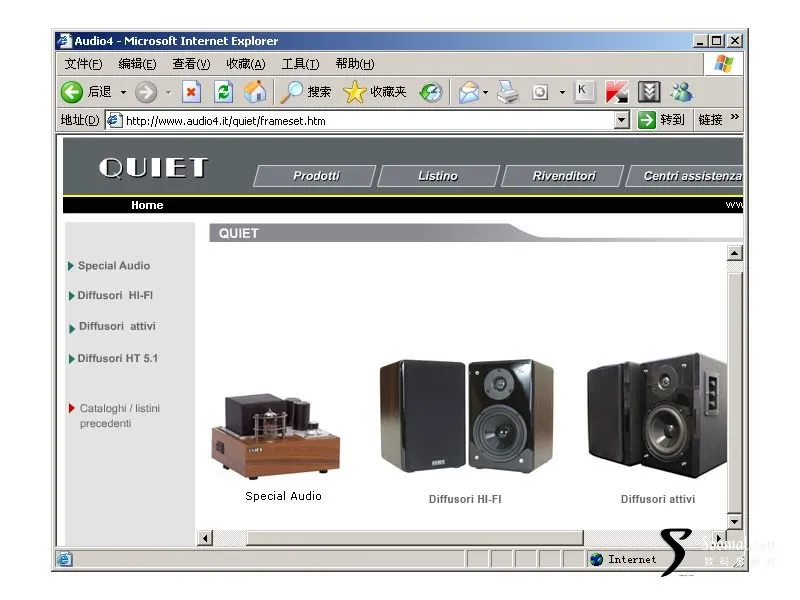
Task: Click the red Kaspersky toolbar icon
Action: (617, 92)
